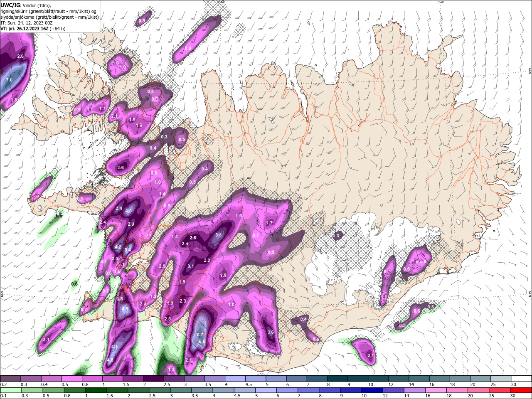Pick the red swatch ending the lower legend
Viewport: 532px width, 399px height.
521,390
